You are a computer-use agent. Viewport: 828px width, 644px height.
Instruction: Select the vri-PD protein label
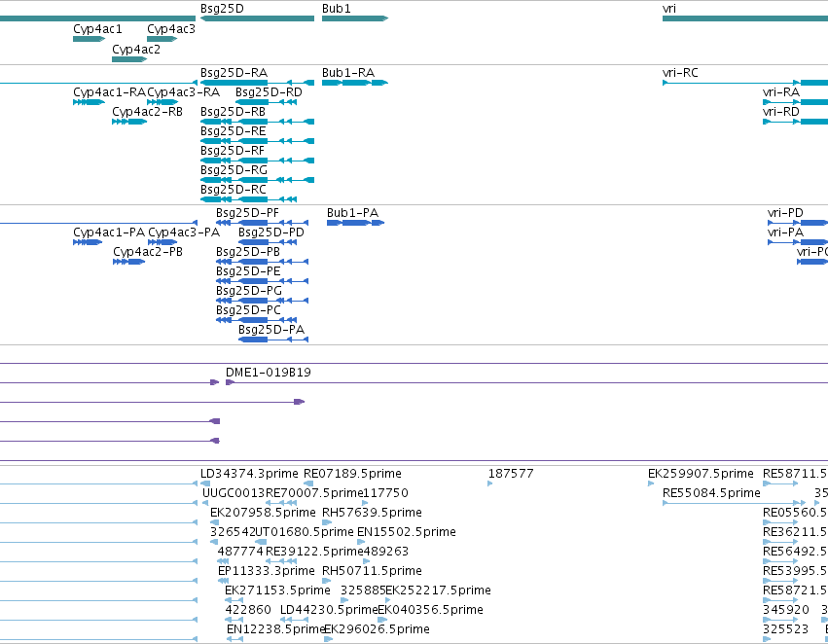click(x=785, y=213)
